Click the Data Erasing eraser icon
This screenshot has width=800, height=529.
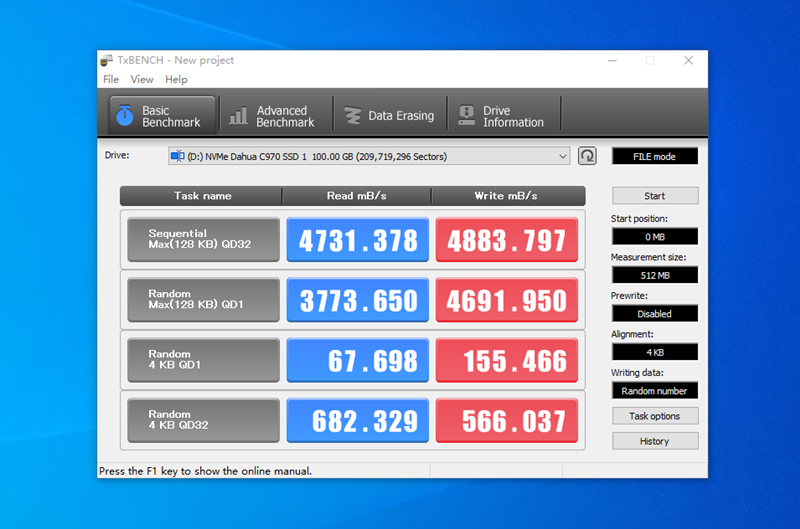(352, 115)
